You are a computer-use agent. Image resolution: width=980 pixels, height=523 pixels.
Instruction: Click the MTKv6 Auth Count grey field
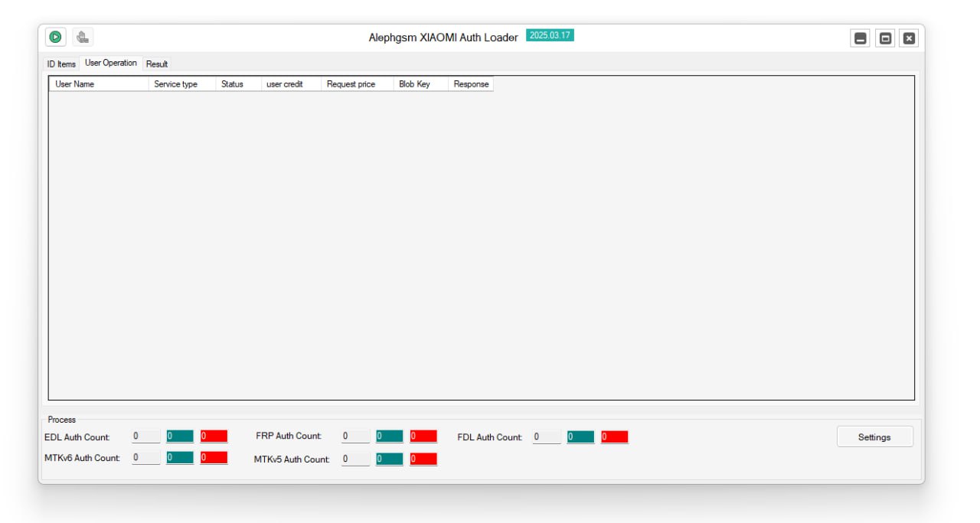point(145,458)
